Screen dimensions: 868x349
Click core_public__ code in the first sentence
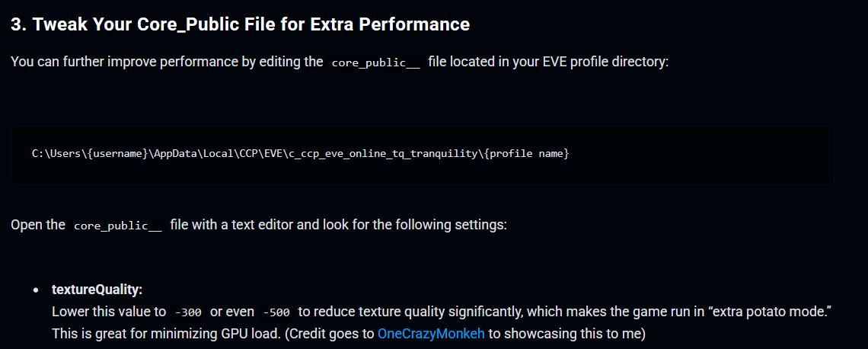coord(375,62)
